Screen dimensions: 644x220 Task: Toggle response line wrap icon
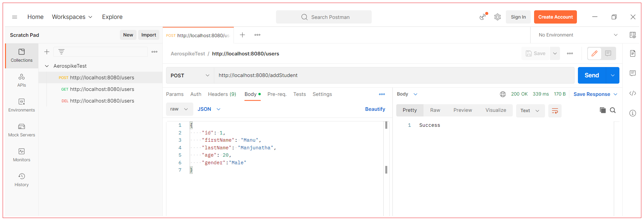[555, 111]
